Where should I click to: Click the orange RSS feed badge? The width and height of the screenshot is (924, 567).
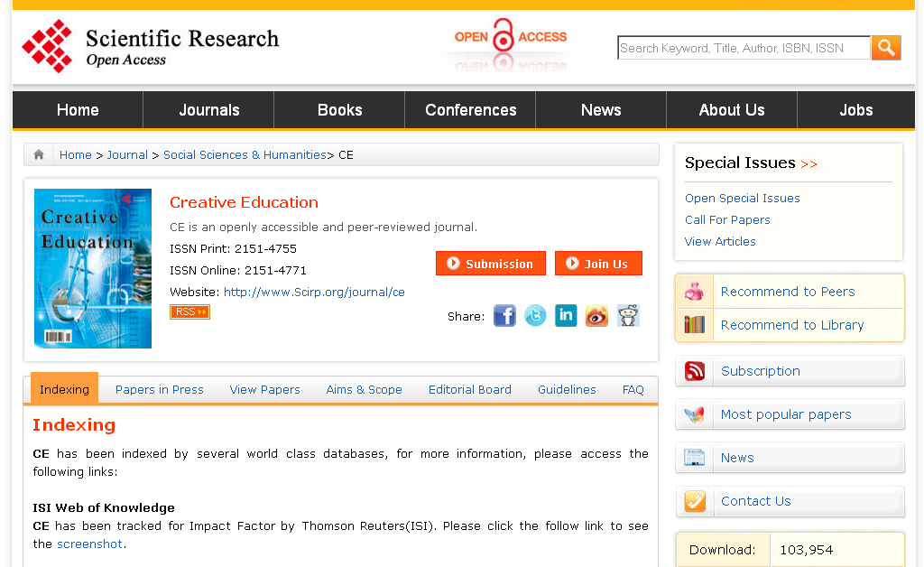point(189,311)
